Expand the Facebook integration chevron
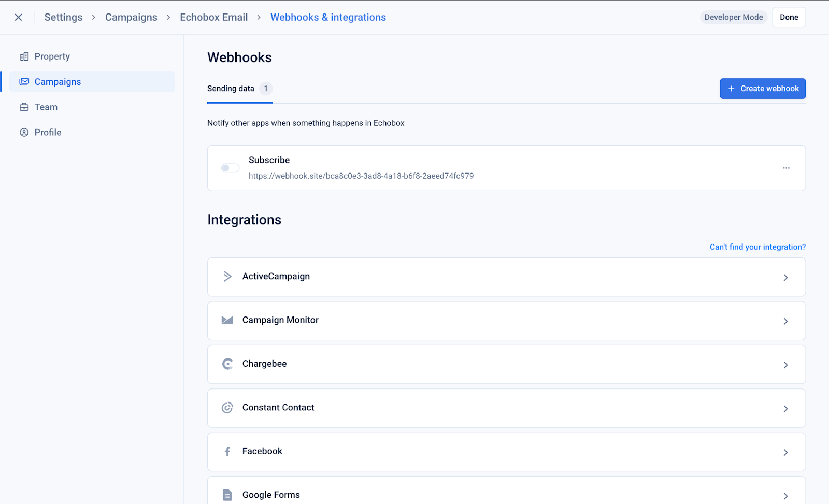Image resolution: width=829 pixels, height=504 pixels. click(785, 453)
